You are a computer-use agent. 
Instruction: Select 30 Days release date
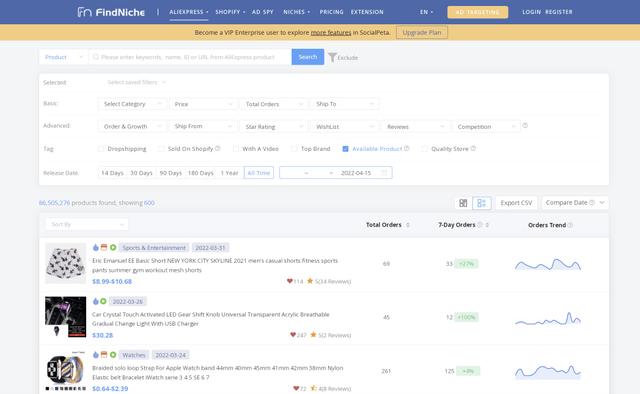141,173
